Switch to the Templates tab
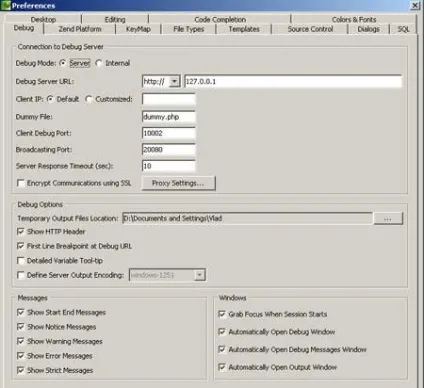This screenshot has height=388, width=424. pyautogui.click(x=244, y=29)
